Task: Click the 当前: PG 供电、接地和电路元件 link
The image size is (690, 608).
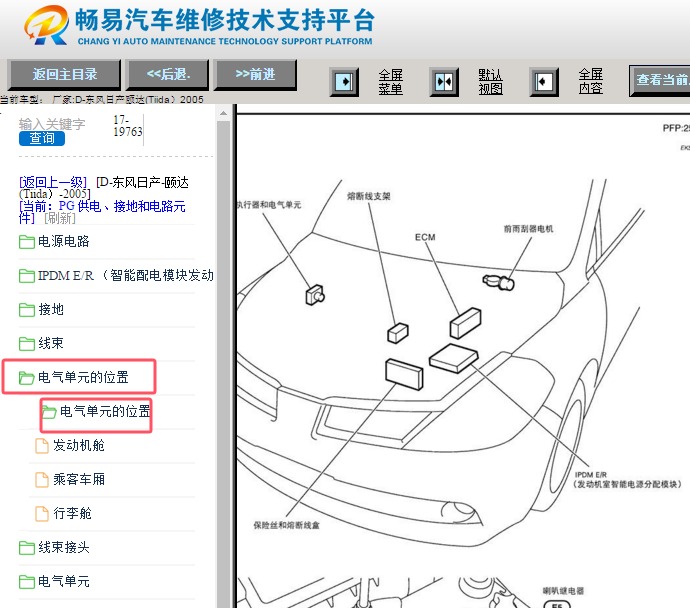Action: tap(102, 212)
